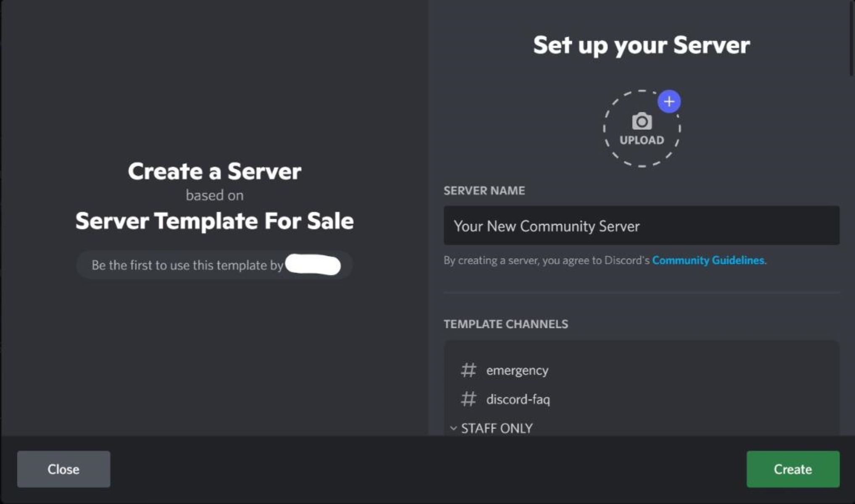The image size is (855, 504).
Task: Click the blue plus icon overlay
Action: pos(668,100)
